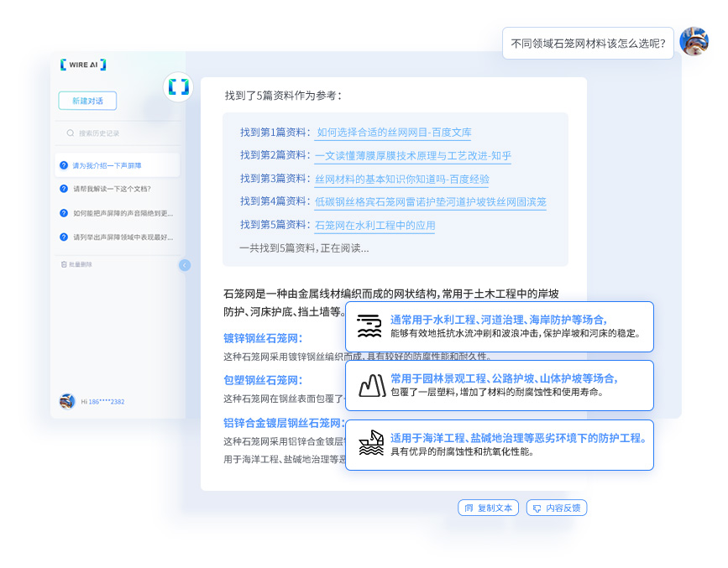Open link 如何选择合适的丝网网目-百度文库
Viewport: 728px width, 568px height.
point(394,133)
